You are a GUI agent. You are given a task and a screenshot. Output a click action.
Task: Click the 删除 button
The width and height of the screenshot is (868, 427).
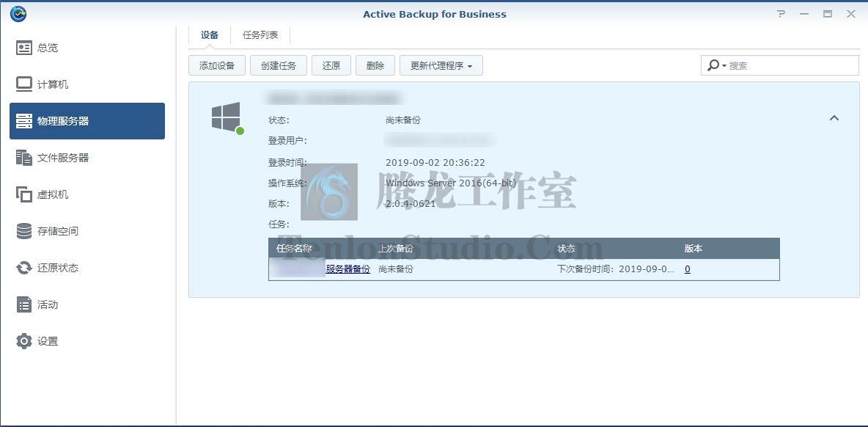375,65
